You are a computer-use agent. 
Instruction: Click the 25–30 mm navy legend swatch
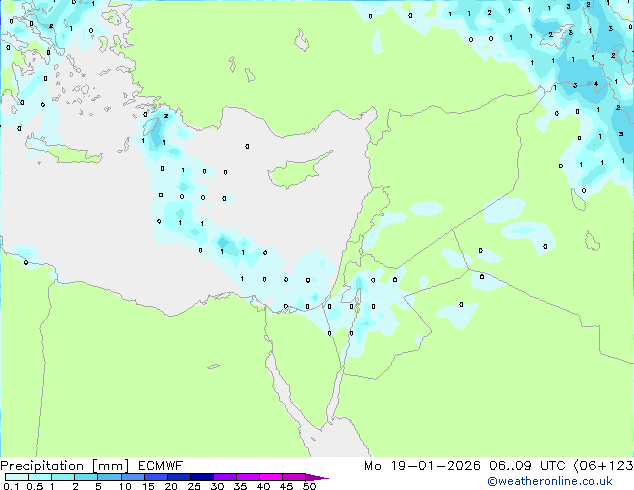[x=201, y=477]
